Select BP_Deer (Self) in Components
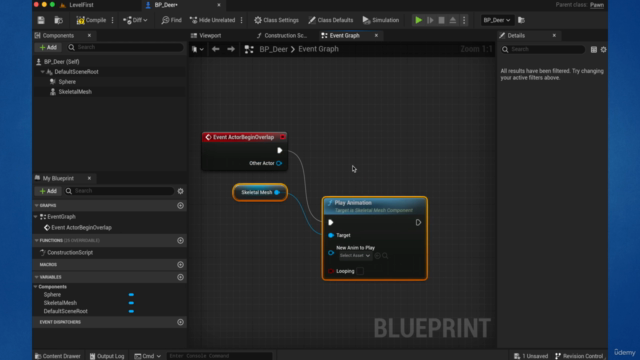This screenshot has width=640, height=360. click(x=61, y=62)
